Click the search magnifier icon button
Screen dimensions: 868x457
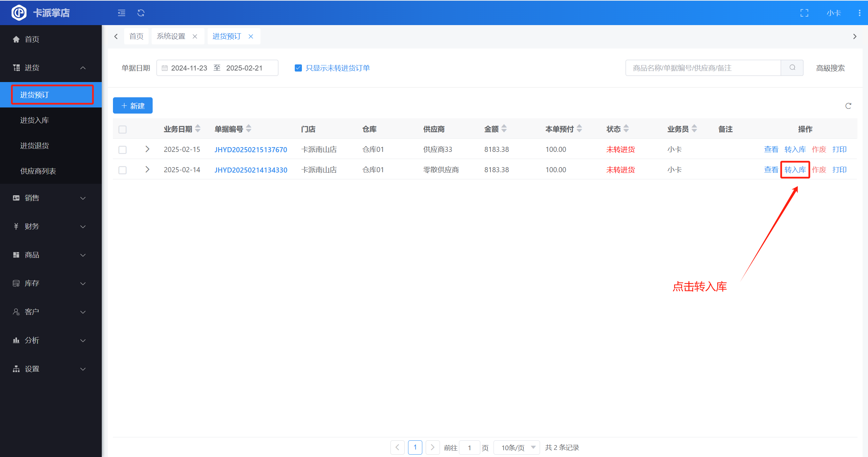coord(792,68)
